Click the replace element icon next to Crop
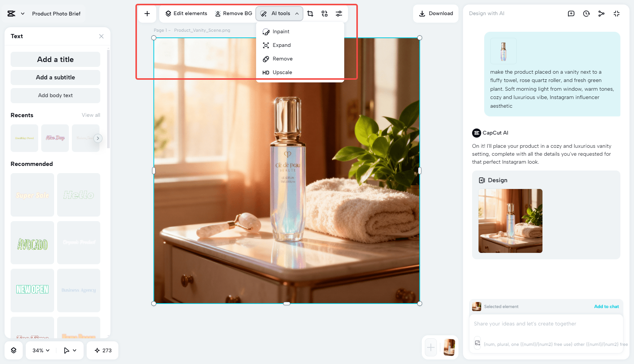 pos(324,13)
